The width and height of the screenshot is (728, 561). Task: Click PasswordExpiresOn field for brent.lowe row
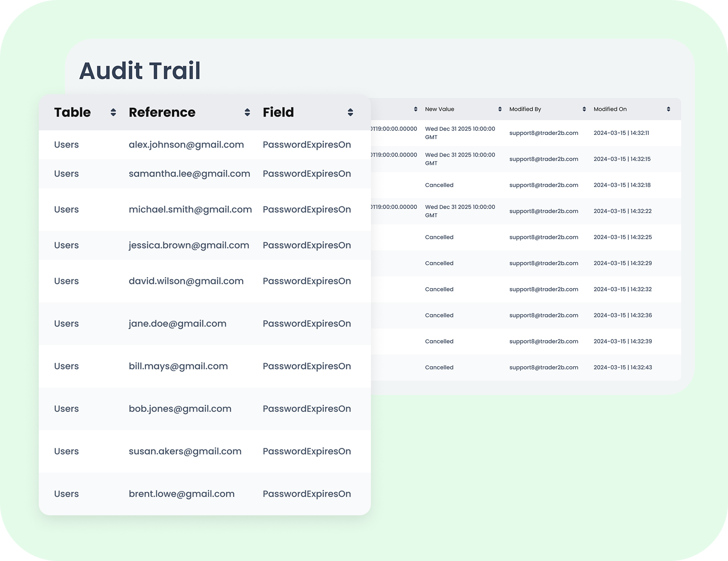(307, 494)
